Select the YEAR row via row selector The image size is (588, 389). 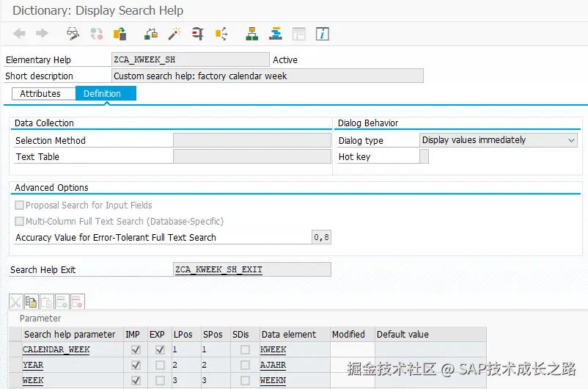tap(15, 365)
